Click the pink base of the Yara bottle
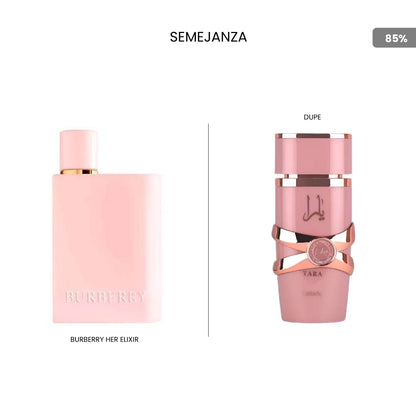The image size is (416, 416). (x=313, y=300)
